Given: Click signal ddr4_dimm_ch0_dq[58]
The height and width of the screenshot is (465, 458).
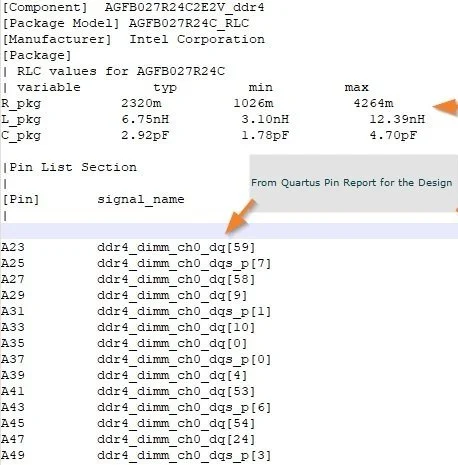Looking at the screenshot, I should coord(176,280).
